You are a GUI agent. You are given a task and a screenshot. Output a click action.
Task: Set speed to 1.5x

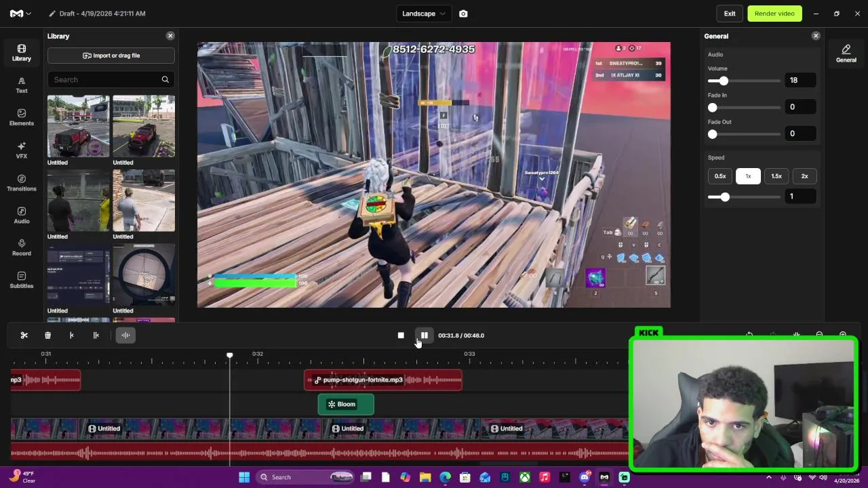pos(776,176)
